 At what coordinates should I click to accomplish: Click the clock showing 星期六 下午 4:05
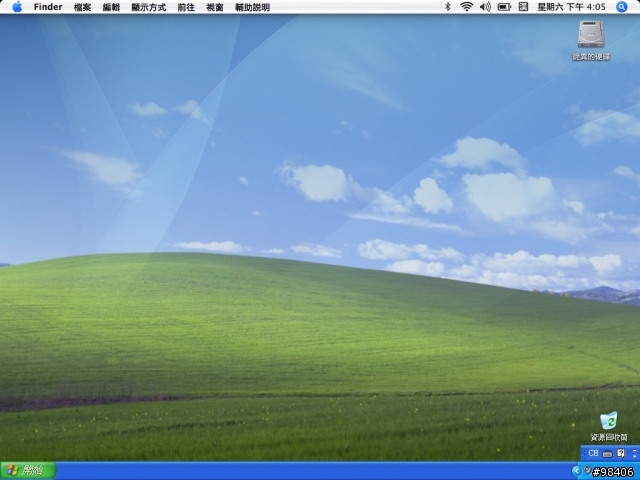point(571,7)
